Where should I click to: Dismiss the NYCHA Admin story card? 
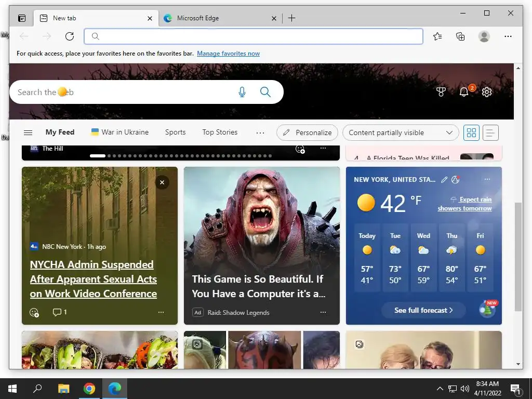point(162,182)
